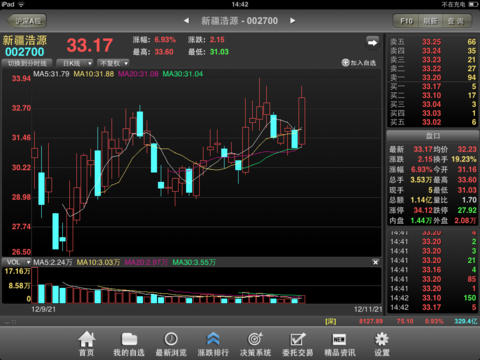Click the 14:42 33.10 150 trade row

tap(433, 298)
